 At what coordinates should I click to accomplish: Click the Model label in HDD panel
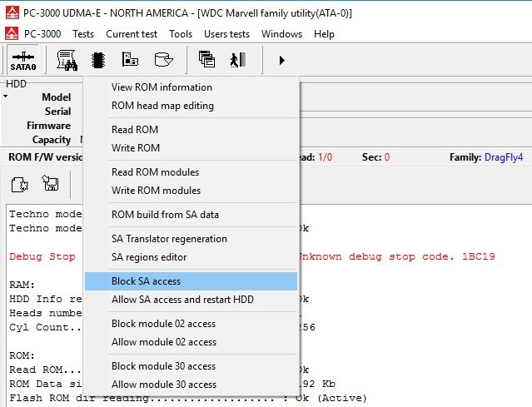[x=57, y=97]
